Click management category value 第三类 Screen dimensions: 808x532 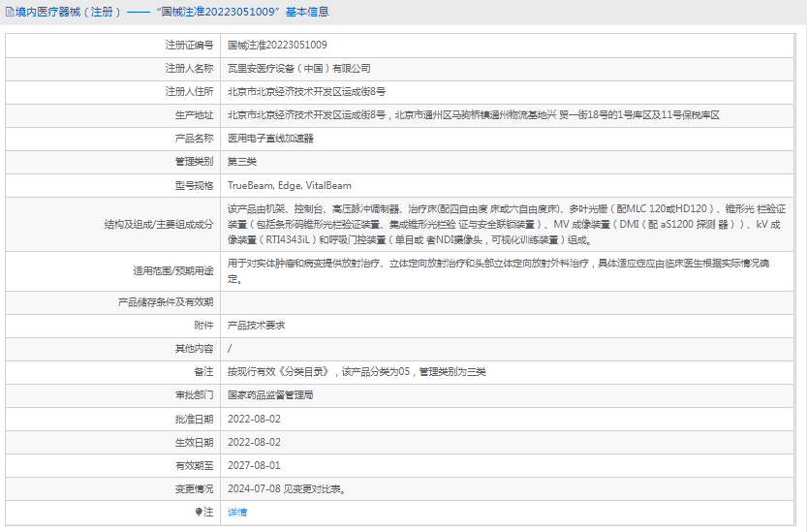pos(241,162)
